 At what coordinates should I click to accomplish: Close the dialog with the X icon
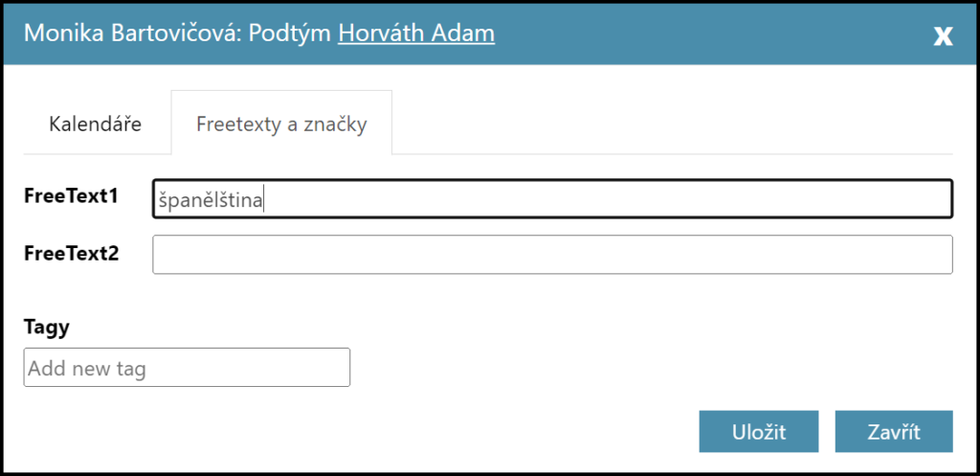click(943, 35)
